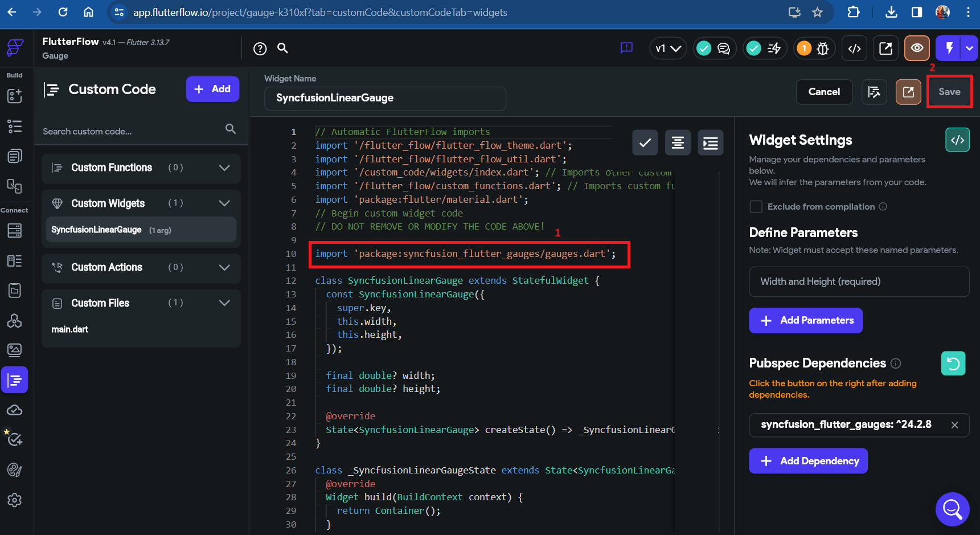Click the browser address bar URL
Viewport: 980px width, 535px height.
coord(320,13)
